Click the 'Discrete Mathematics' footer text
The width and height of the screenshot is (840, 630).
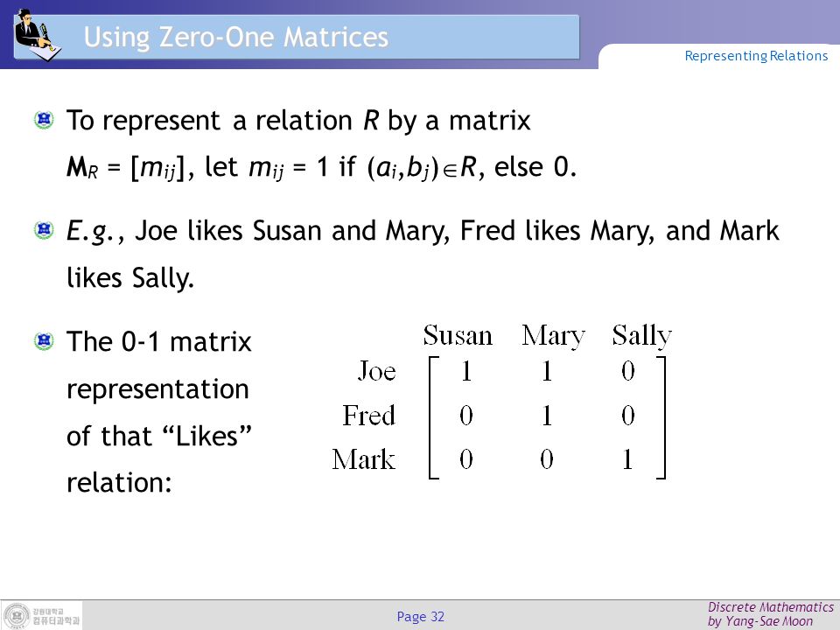click(771, 607)
